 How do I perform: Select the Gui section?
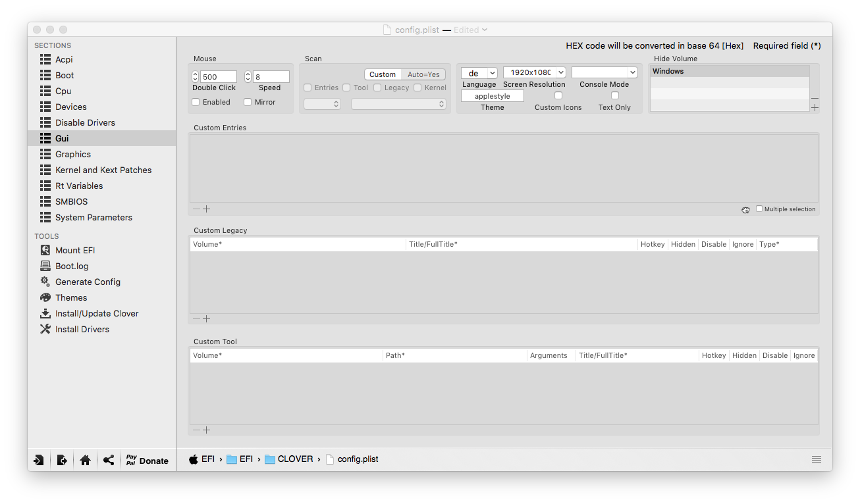(101, 138)
